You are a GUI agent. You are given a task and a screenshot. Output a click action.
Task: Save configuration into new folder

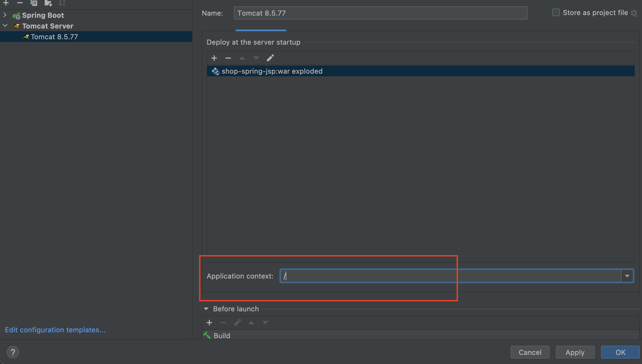(48, 3)
